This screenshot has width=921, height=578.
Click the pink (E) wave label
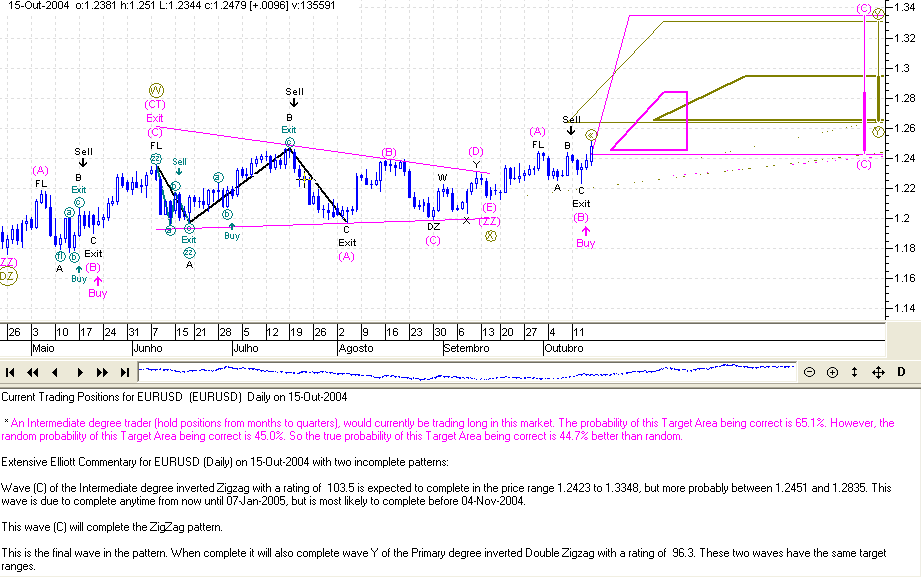(489, 207)
